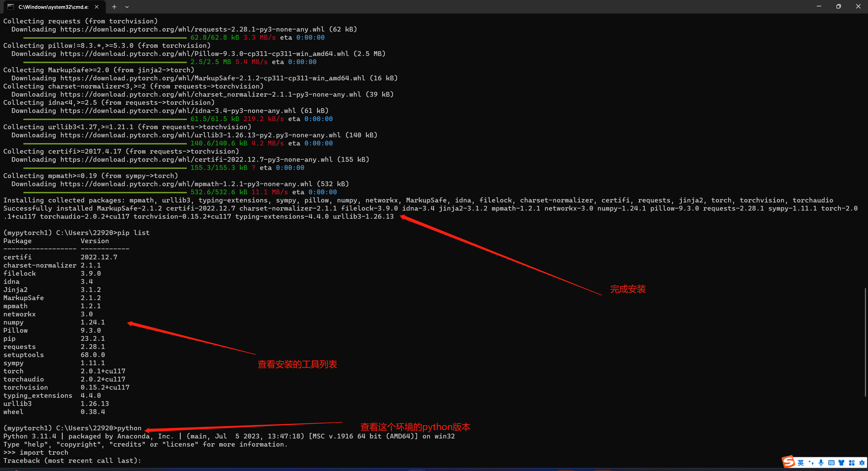Screen dimensions: 868x471
Task: Click the cmd icon in the tab
Action: pos(11,7)
